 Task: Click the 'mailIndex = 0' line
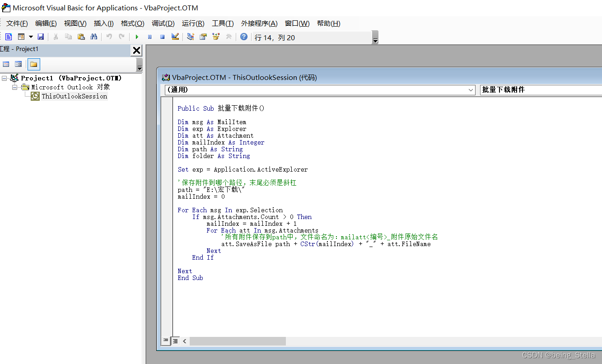coord(201,196)
